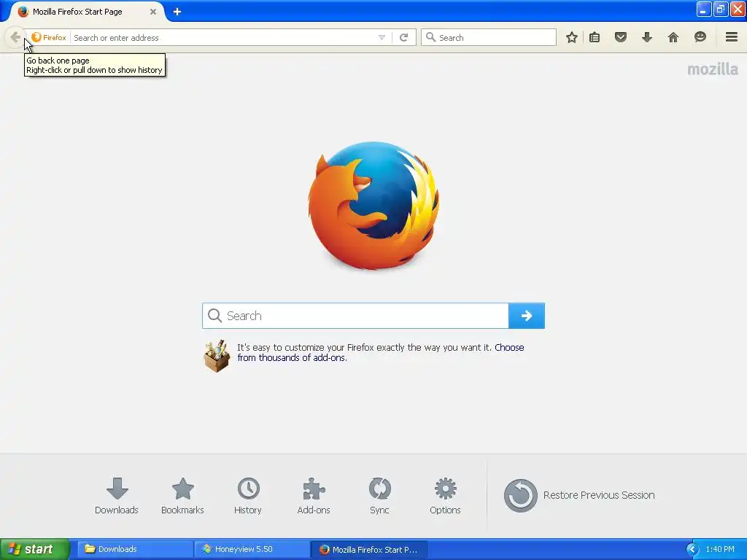The width and height of the screenshot is (747, 560).
Task: Open Sync from the start page launcher
Action: click(x=379, y=496)
